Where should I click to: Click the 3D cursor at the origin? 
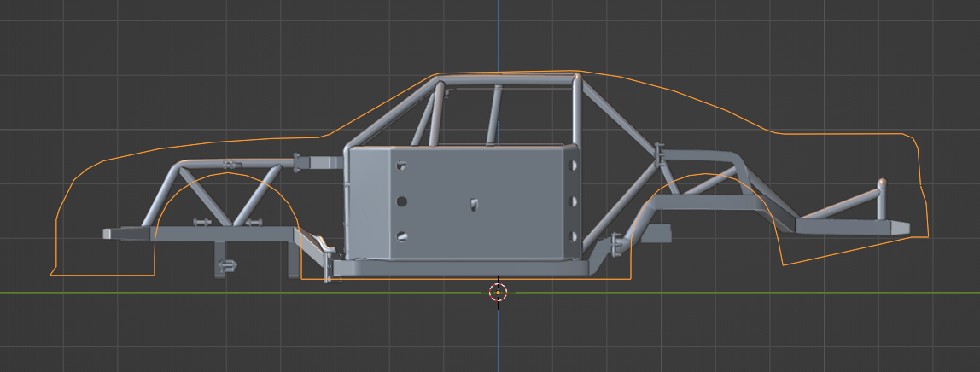coord(498,292)
